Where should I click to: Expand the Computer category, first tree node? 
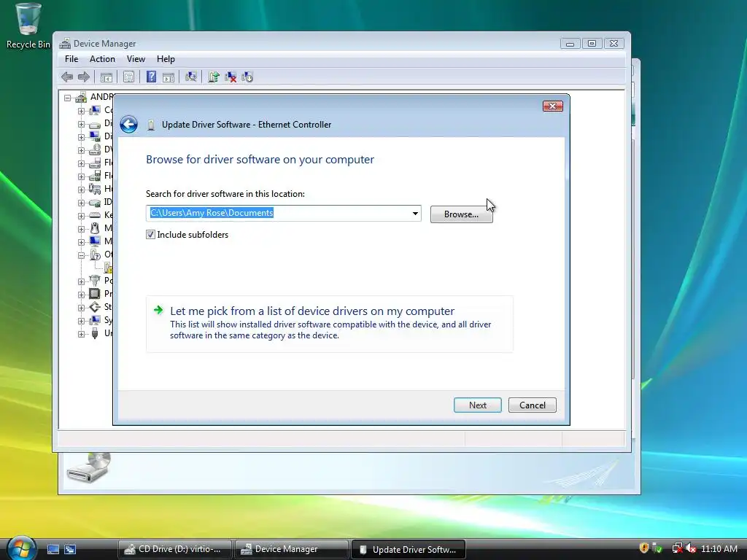[x=82, y=111]
